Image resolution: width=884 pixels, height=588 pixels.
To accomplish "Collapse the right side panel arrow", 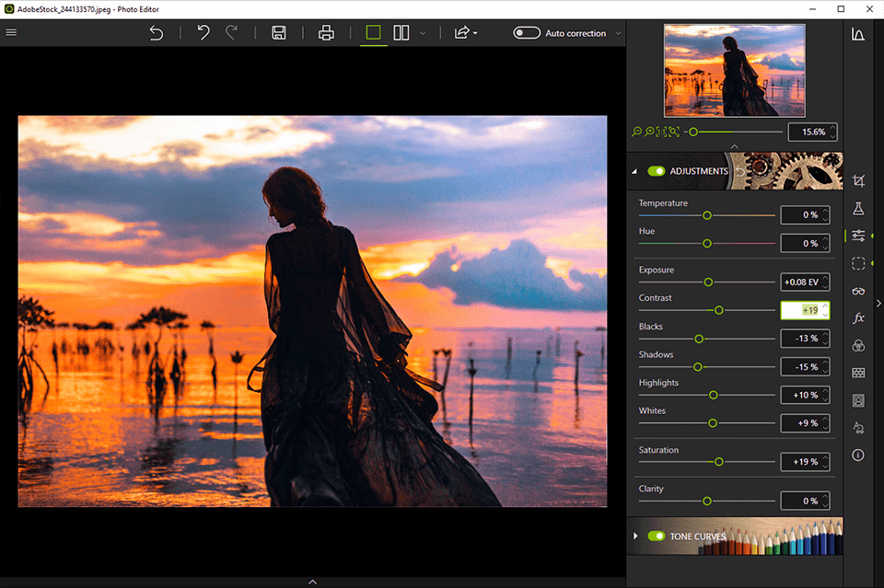I will click(x=878, y=303).
